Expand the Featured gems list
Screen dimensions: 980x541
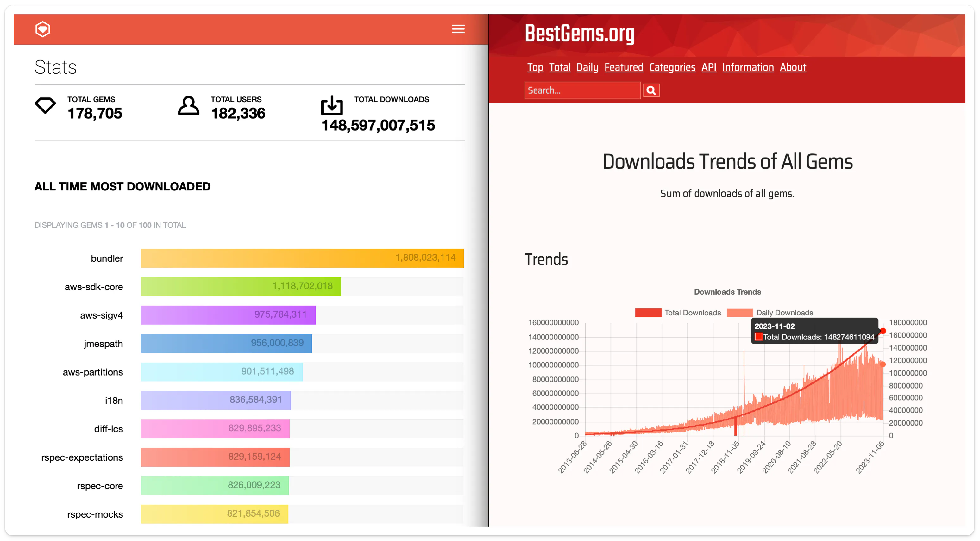[624, 67]
